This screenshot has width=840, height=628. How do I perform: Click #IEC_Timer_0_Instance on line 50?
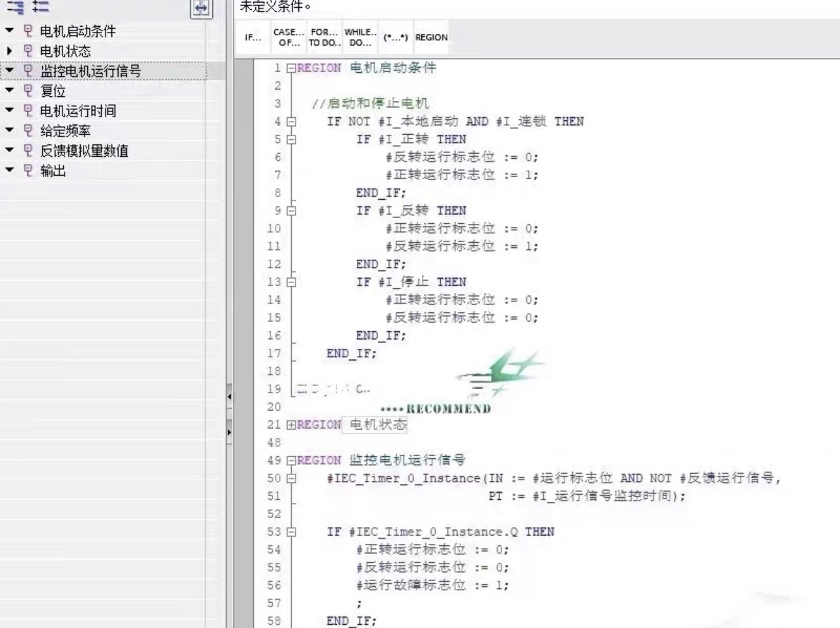403,478
